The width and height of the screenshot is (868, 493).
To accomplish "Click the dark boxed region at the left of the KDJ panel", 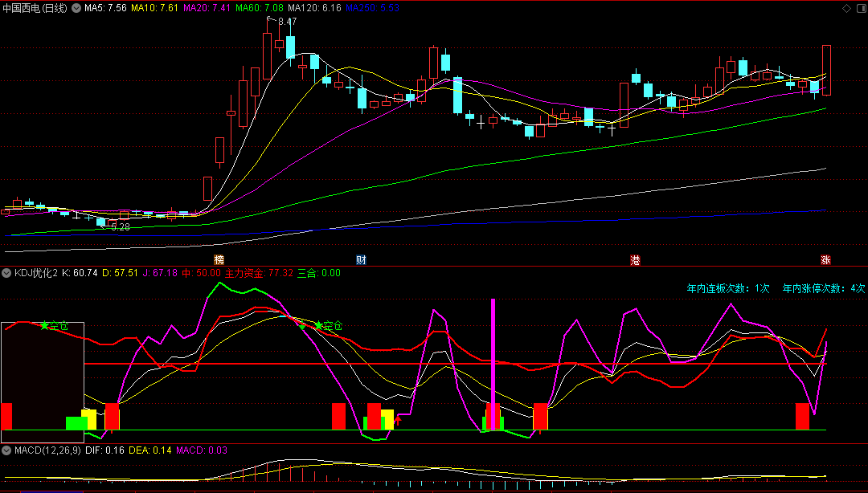I will point(43,381).
